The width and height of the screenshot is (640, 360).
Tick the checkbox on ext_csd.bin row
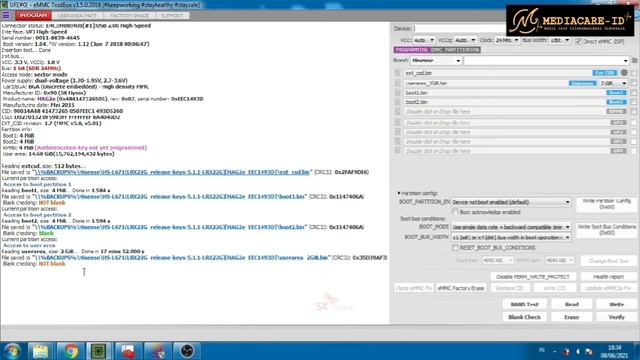click(634, 73)
